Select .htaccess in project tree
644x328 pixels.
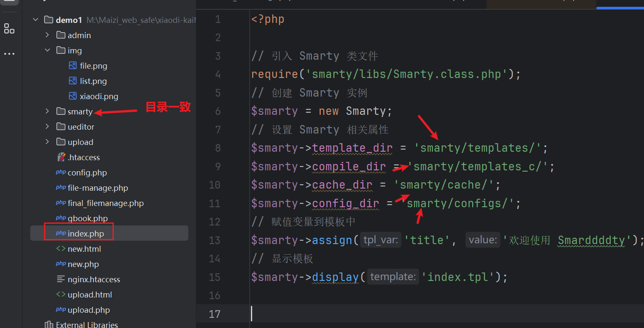(x=84, y=158)
